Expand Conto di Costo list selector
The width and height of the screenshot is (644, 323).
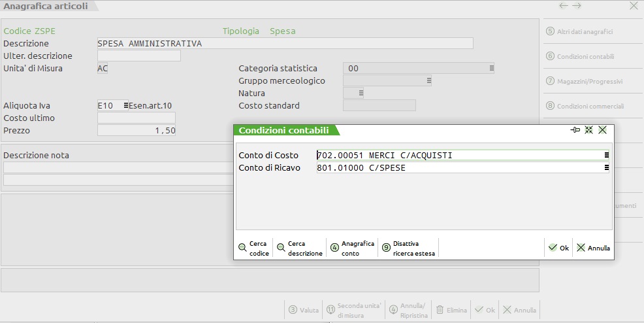pos(607,155)
